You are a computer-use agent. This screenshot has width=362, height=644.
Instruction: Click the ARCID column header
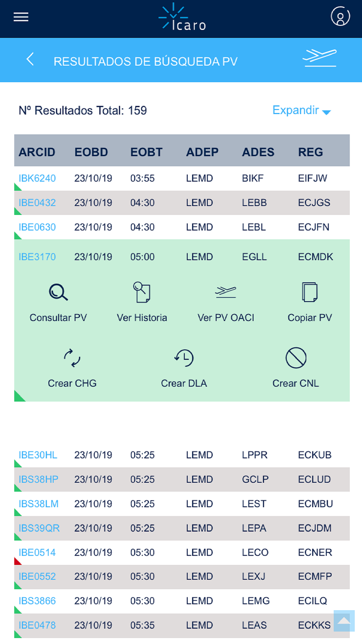(x=37, y=152)
